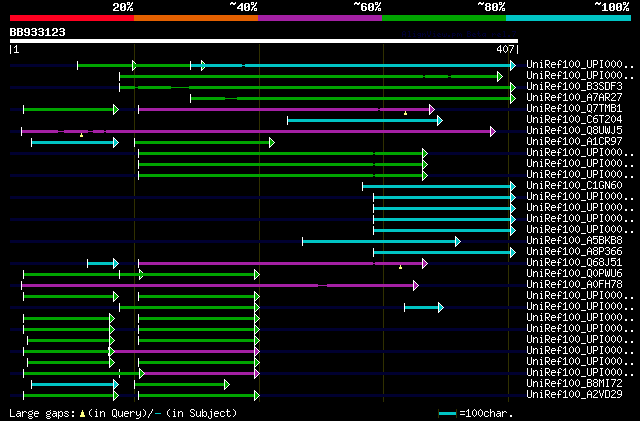Open the UniRef100_A2VD29 hit label

coord(574,395)
